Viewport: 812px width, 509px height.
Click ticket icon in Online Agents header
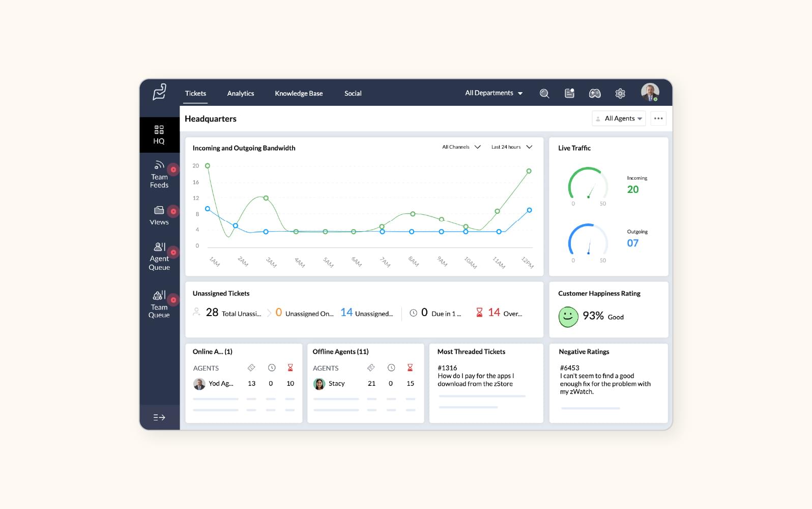[251, 367]
